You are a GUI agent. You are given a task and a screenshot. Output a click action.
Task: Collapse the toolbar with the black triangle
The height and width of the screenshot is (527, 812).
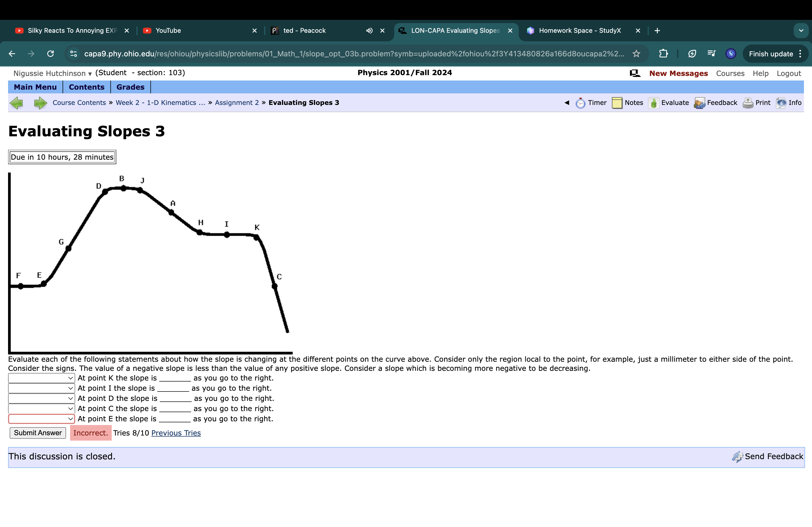(567, 103)
